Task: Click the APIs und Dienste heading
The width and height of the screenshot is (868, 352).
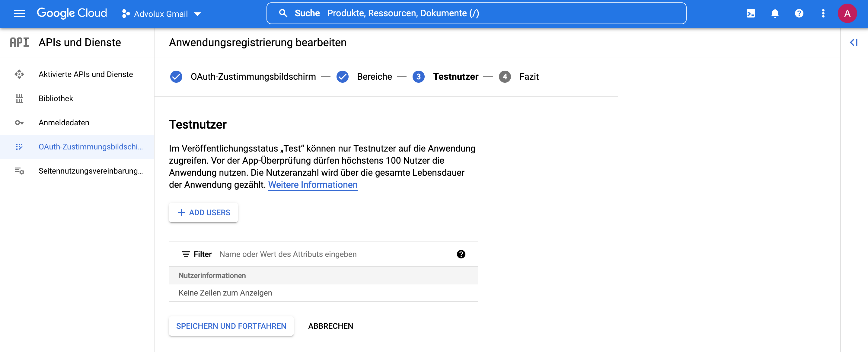Action: point(79,43)
